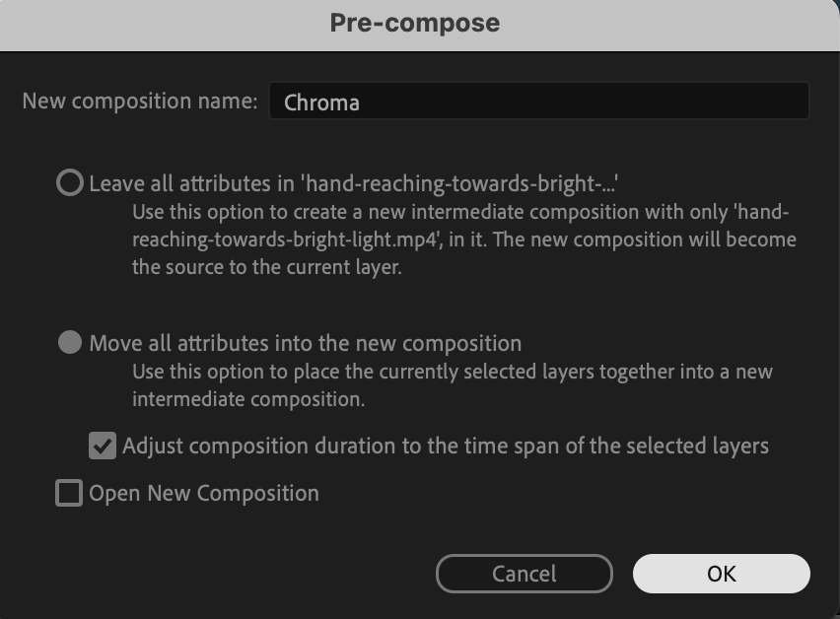The height and width of the screenshot is (619, 840).
Task: Click the word 'Pre-compose' in the header
Action: (x=414, y=23)
